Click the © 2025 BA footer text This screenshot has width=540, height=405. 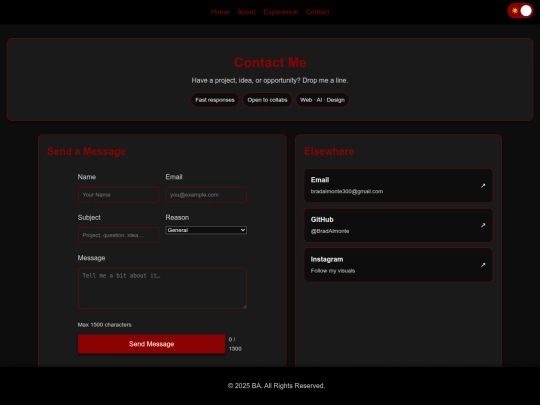click(277, 386)
